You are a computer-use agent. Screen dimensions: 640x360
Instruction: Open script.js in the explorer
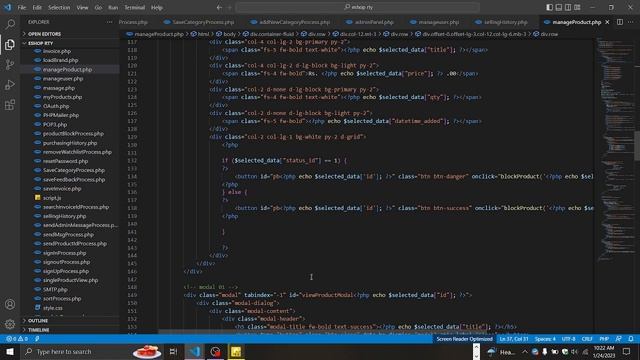point(52,198)
